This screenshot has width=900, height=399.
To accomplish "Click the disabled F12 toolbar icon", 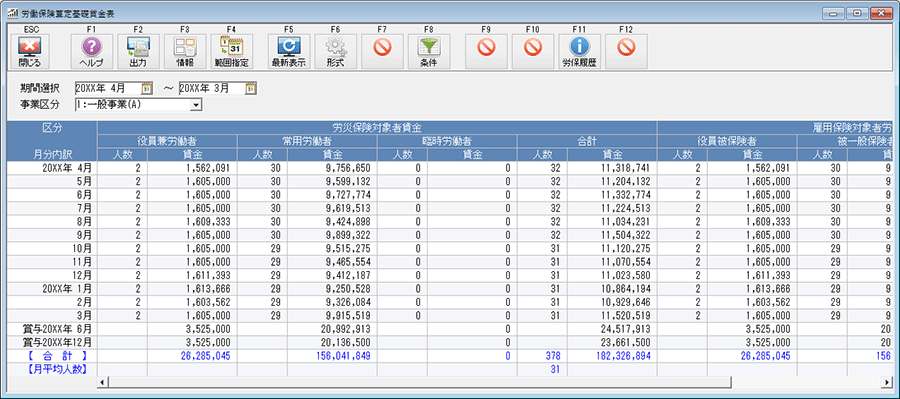I will [626, 52].
